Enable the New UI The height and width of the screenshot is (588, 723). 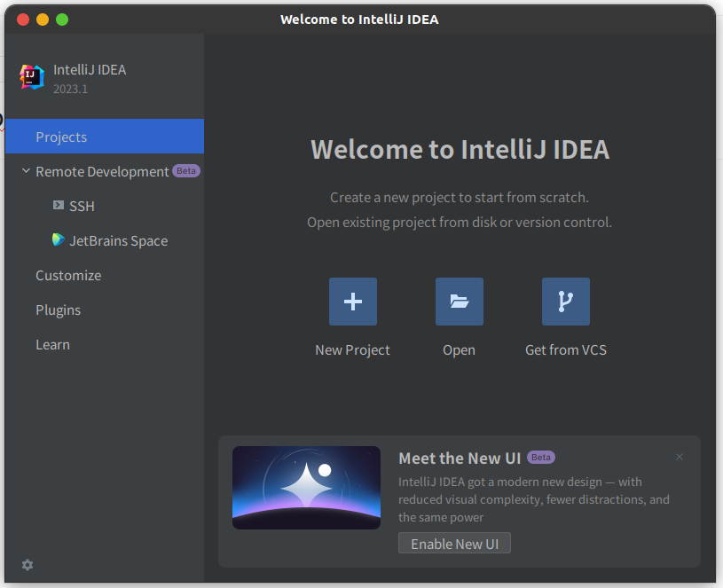pyautogui.click(x=454, y=543)
